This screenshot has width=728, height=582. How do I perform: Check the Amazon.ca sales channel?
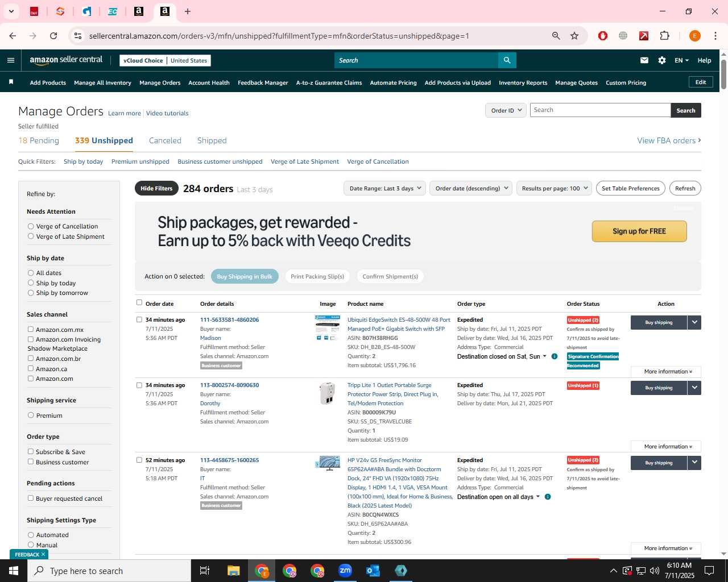pyautogui.click(x=31, y=368)
